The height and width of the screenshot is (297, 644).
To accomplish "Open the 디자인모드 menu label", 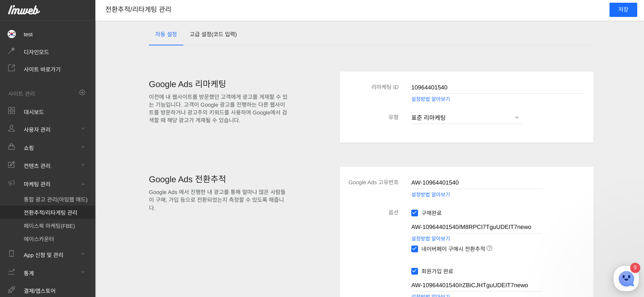I will pos(36,52).
